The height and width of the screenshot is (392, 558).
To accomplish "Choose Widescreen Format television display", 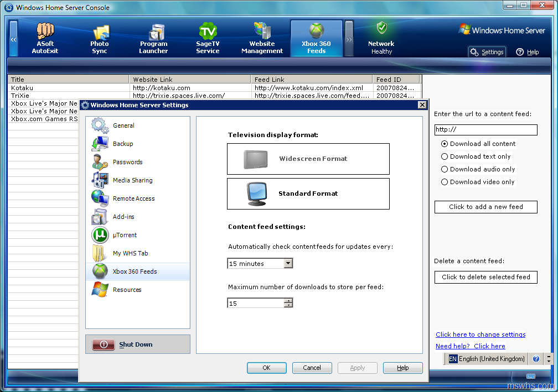I will (308, 159).
